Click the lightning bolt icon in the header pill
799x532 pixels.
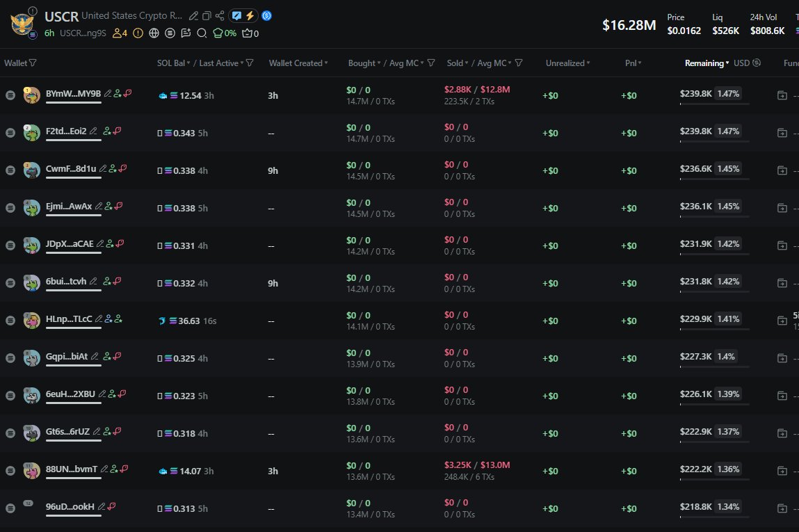pyautogui.click(x=250, y=16)
